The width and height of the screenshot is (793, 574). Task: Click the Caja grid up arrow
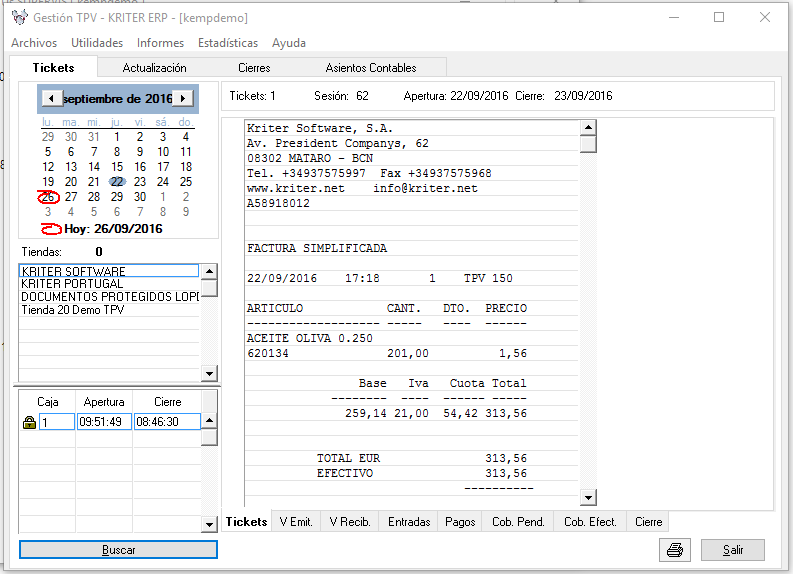coord(209,421)
